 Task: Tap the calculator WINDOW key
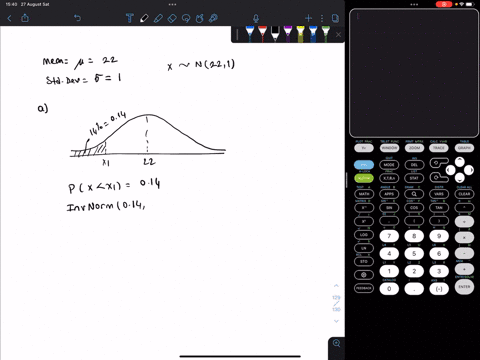tap(389, 148)
